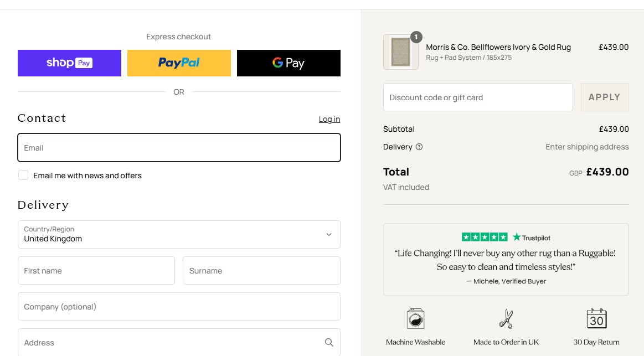Click the address search magnifier icon
644x356 pixels.
click(x=329, y=342)
